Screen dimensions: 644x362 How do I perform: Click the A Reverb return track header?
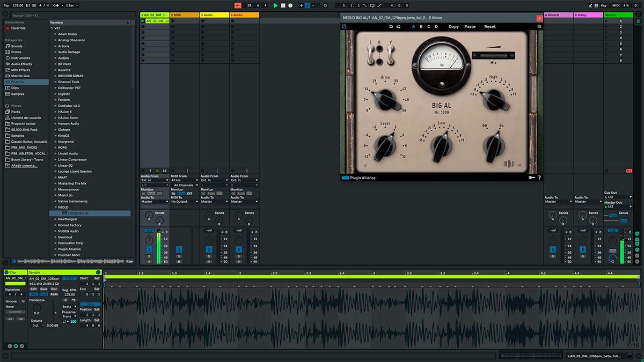(558, 15)
